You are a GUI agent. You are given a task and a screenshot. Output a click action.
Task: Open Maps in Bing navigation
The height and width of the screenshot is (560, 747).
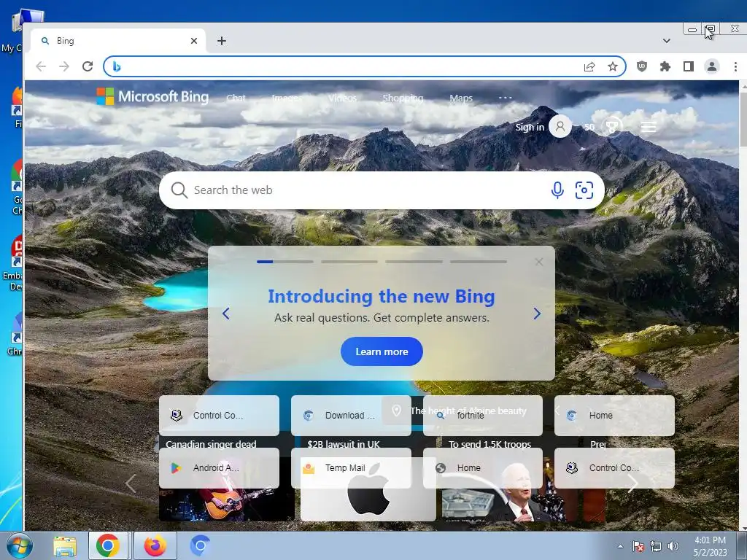[x=461, y=98]
